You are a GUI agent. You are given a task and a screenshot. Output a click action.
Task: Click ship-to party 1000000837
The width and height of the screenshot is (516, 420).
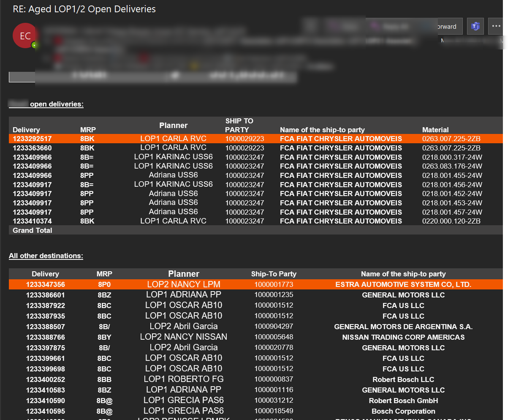274,379
